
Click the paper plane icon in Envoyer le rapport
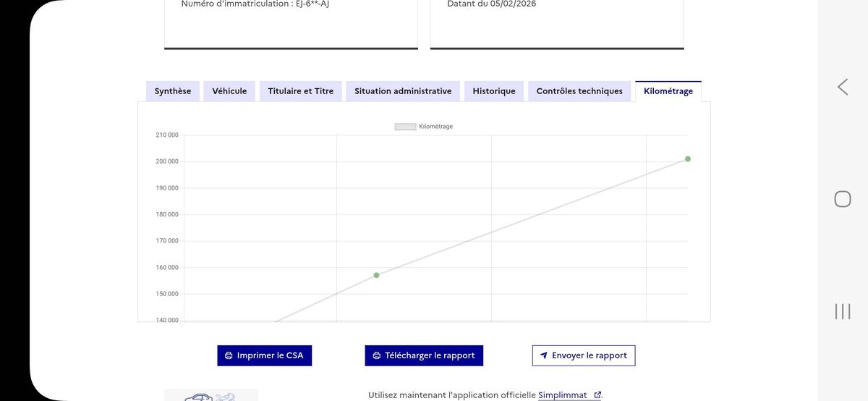pyautogui.click(x=544, y=355)
